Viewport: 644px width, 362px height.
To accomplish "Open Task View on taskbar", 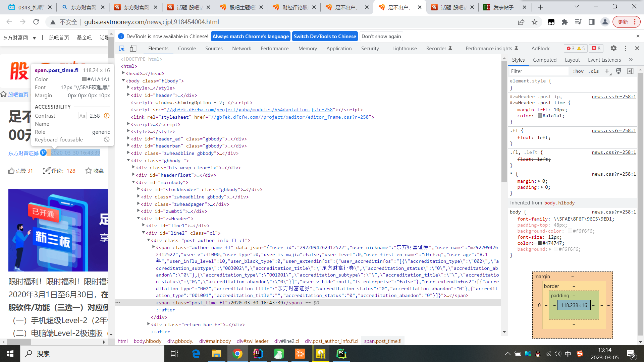I will (x=174, y=354).
